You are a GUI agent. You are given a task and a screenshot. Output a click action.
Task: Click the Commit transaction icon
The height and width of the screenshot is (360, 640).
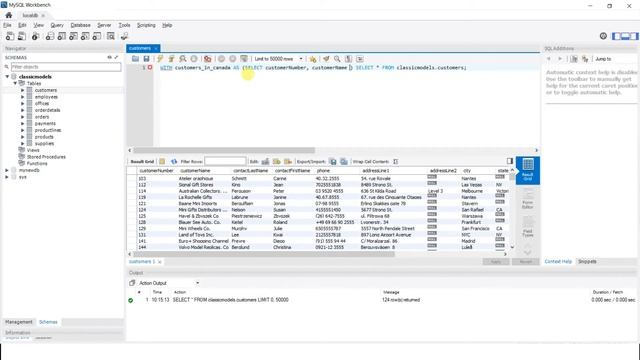(221, 59)
